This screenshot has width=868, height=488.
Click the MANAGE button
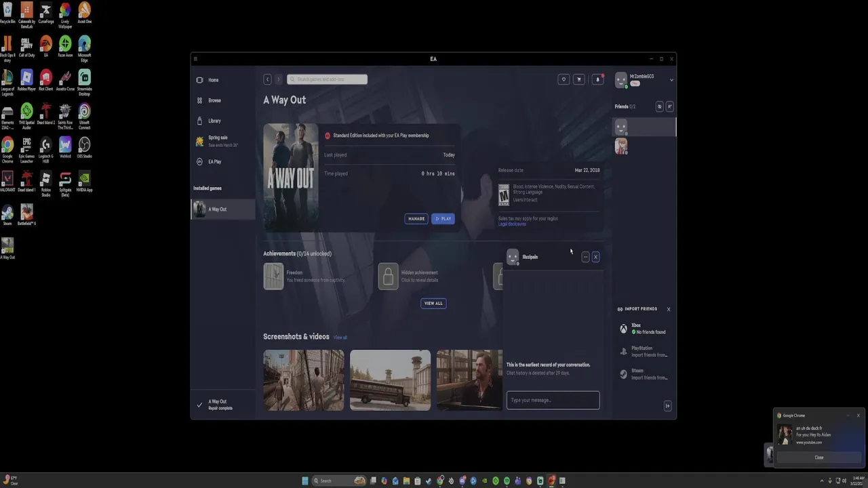click(416, 219)
